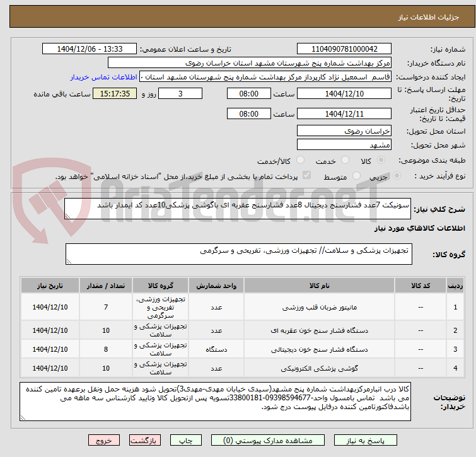This screenshot has width=476, height=457.
Task: Click the تاریخ نیاز column header
Action: pyautogui.click(x=50, y=286)
